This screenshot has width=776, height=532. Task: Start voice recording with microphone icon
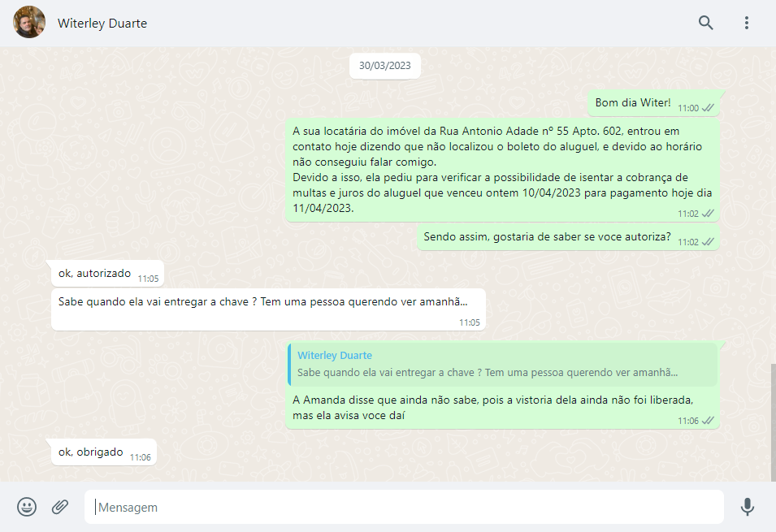point(747,507)
